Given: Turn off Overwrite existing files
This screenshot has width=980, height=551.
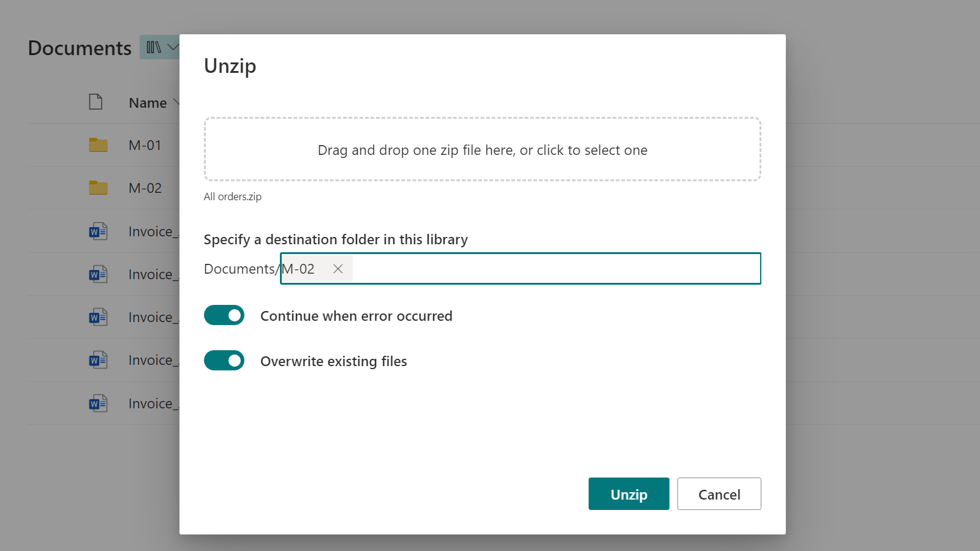Looking at the screenshot, I should [x=224, y=361].
